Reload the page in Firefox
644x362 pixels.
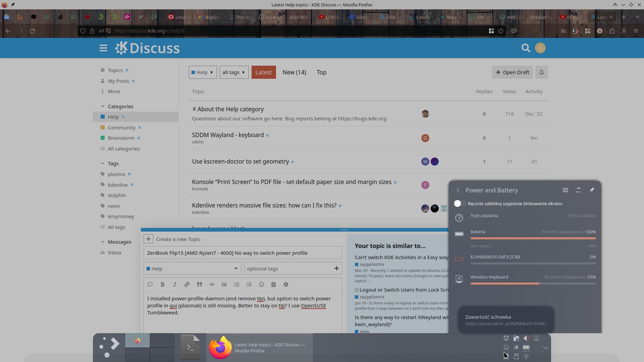(32, 31)
